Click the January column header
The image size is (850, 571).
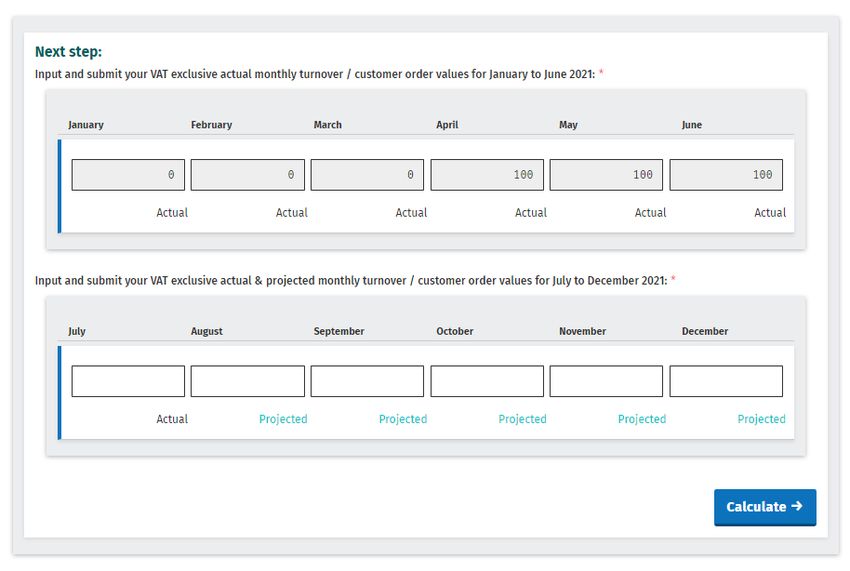[x=86, y=125]
